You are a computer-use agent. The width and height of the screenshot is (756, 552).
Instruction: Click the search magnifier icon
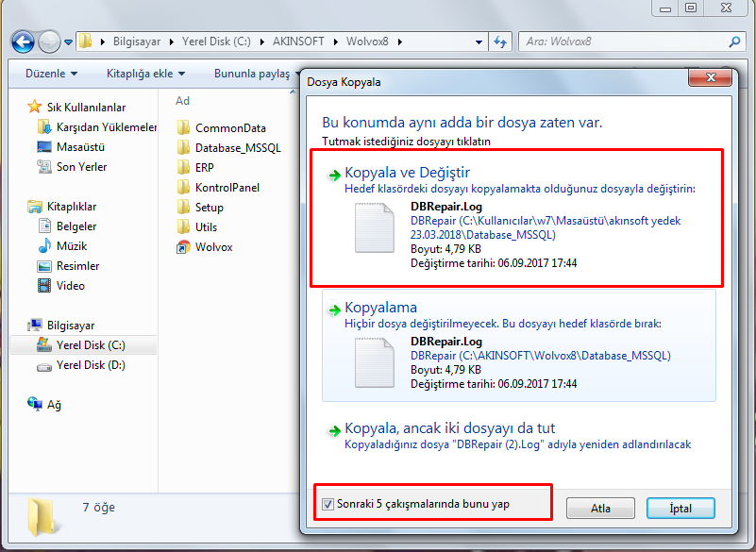[x=734, y=42]
